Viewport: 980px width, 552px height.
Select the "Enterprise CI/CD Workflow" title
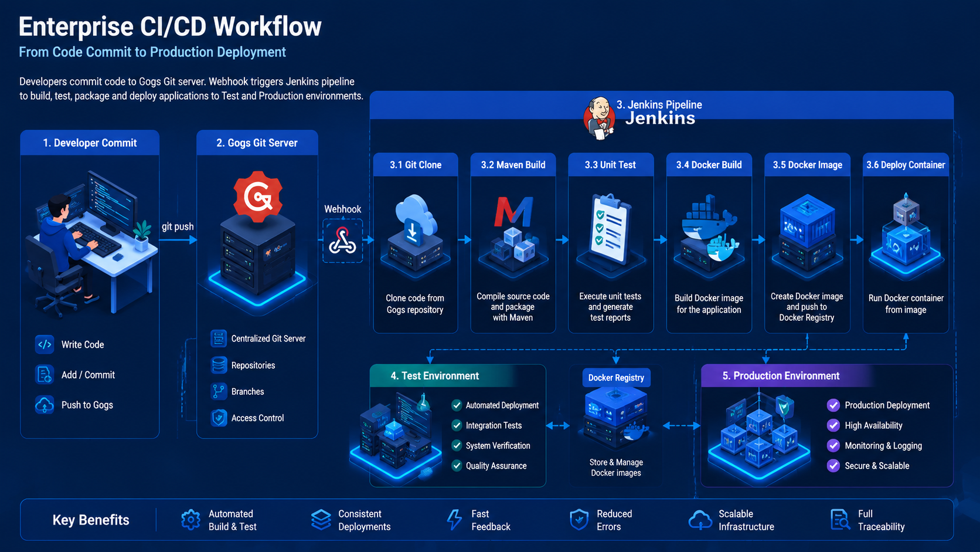click(170, 26)
